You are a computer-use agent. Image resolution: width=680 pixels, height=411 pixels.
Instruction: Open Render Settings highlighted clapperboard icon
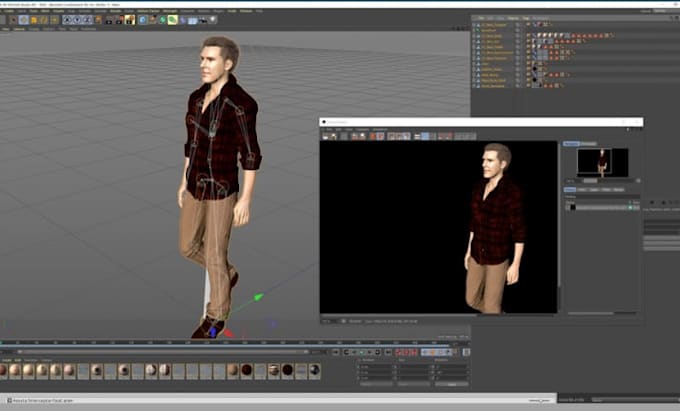(x=130, y=20)
